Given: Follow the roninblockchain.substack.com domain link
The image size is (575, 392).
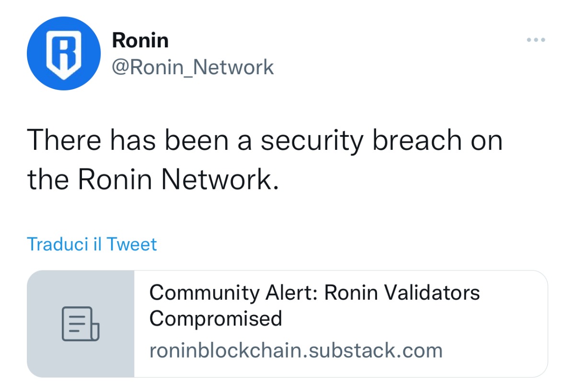Looking at the screenshot, I should (296, 351).
